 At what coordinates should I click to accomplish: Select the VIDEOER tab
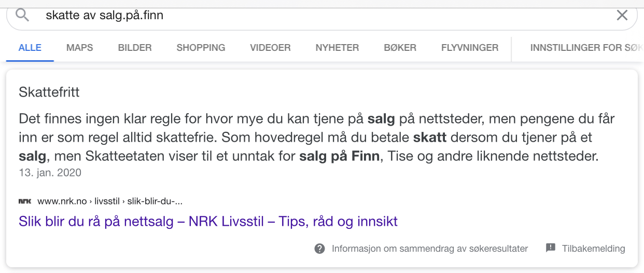(x=270, y=48)
